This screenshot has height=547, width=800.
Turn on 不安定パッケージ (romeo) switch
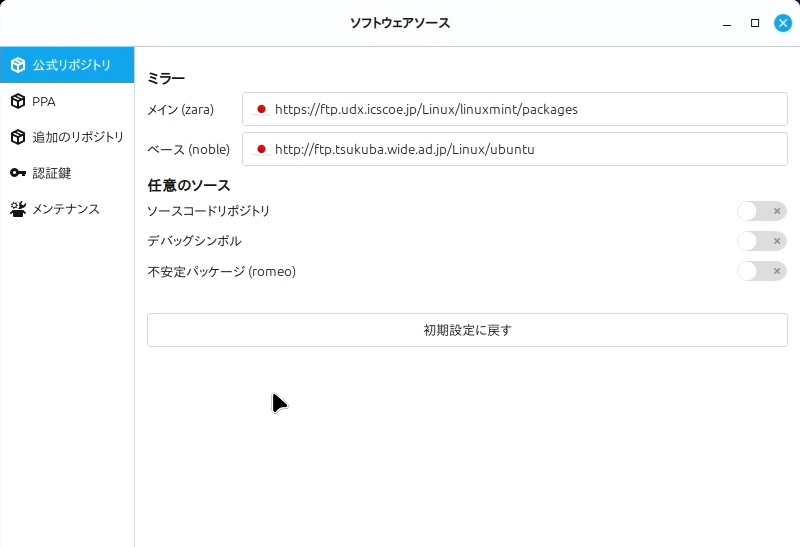pyautogui.click(x=761, y=271)
